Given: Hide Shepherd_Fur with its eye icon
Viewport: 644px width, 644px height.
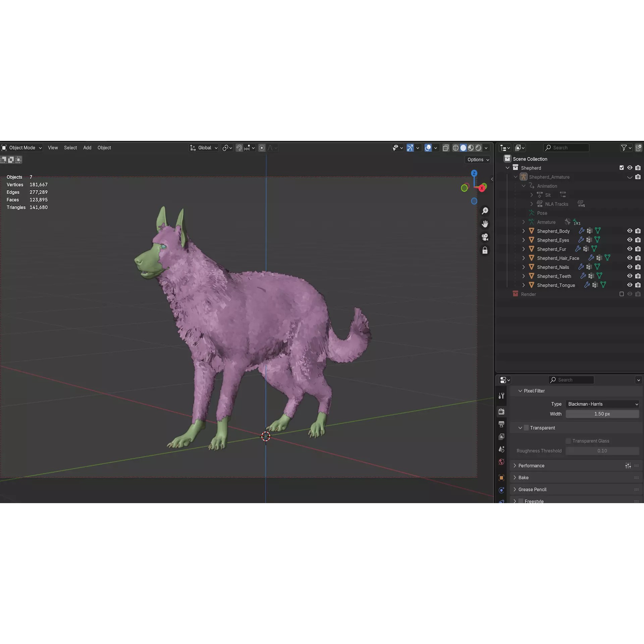Looking at the screenshot, I should coord(630,249).
